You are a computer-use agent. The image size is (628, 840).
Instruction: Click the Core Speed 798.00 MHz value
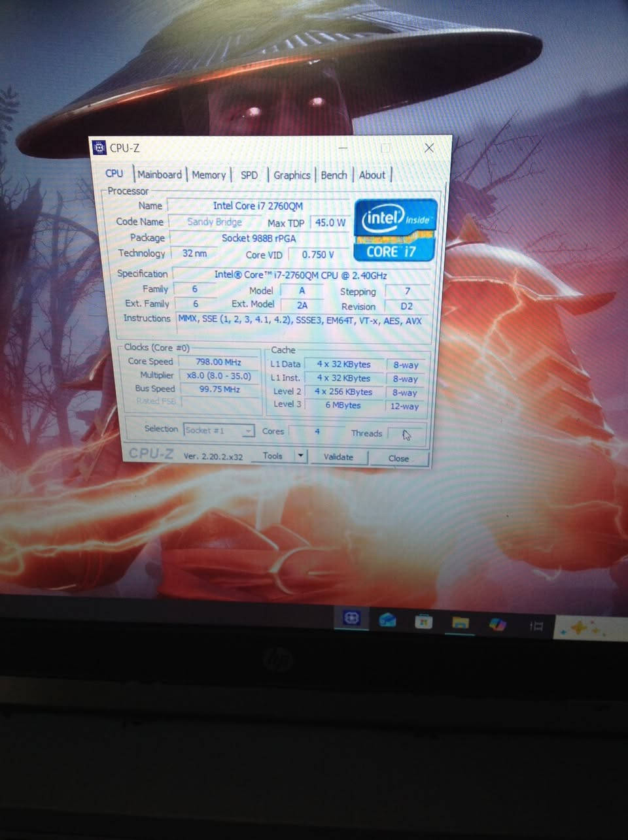218,361
